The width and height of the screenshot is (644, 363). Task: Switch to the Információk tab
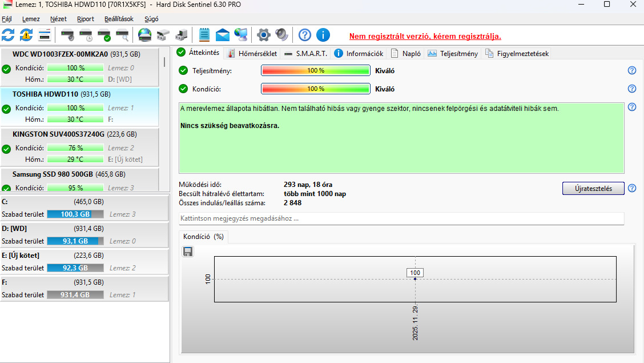point(359,53)
